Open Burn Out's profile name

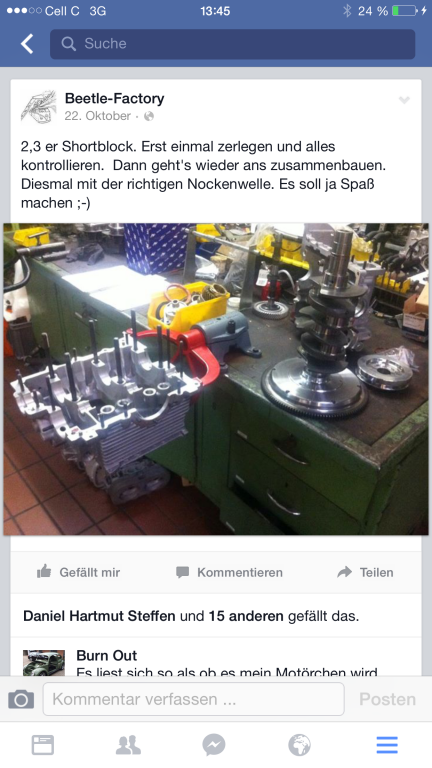point(107,655)
